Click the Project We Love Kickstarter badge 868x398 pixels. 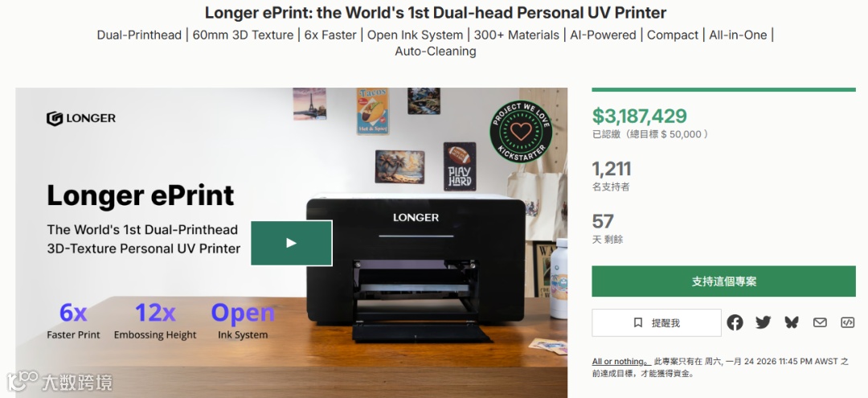point(520,131)
